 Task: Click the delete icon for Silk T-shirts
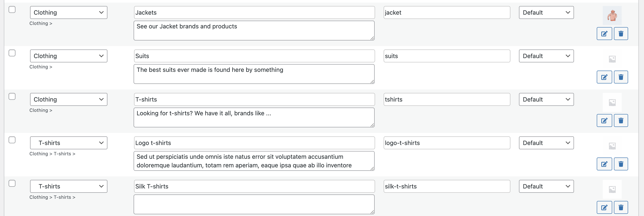click(621, 207)
